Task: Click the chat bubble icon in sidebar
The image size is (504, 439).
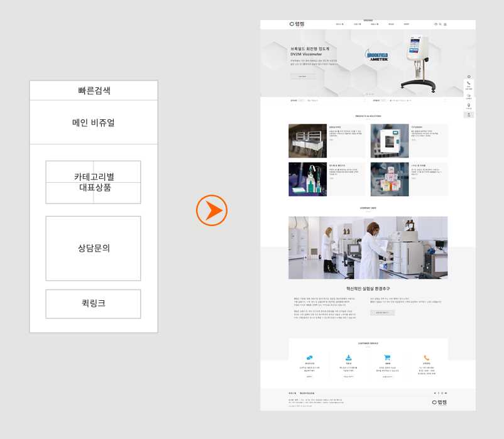Action: coord(469,95)
